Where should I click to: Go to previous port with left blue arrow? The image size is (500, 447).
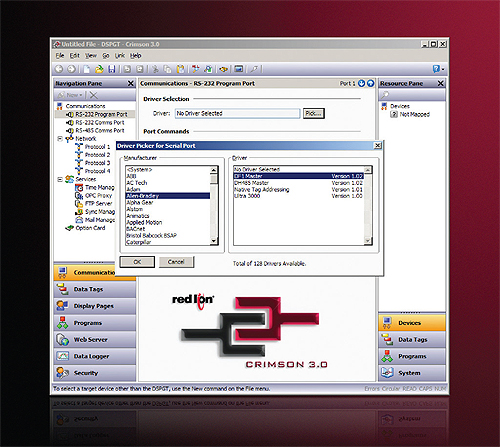pyautogui.click(x=361, y=83)
